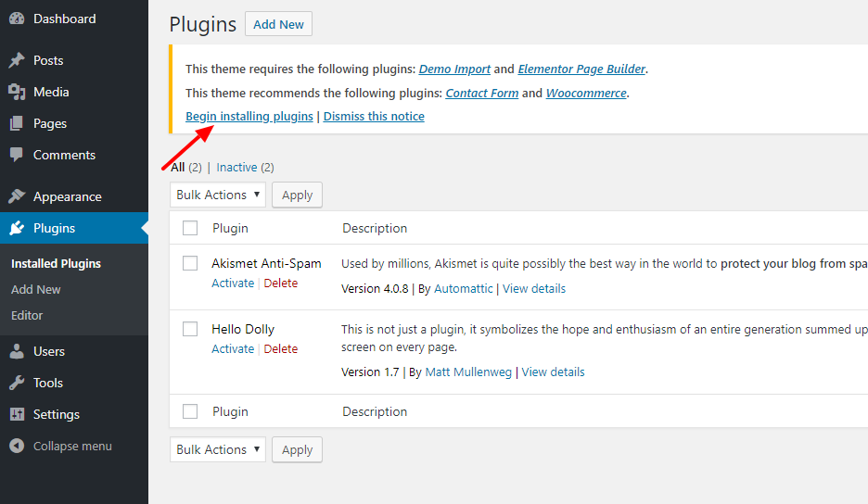This screenshot has height=504, width=868.
Task: Click the Akismet Anti-Spam plugin name
Action: click(x=266, y=263)
